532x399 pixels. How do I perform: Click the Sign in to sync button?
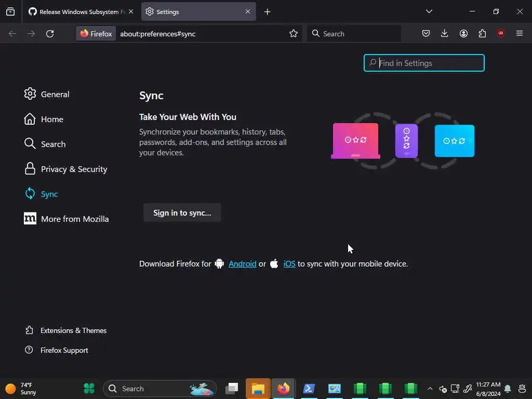point(182,212)
